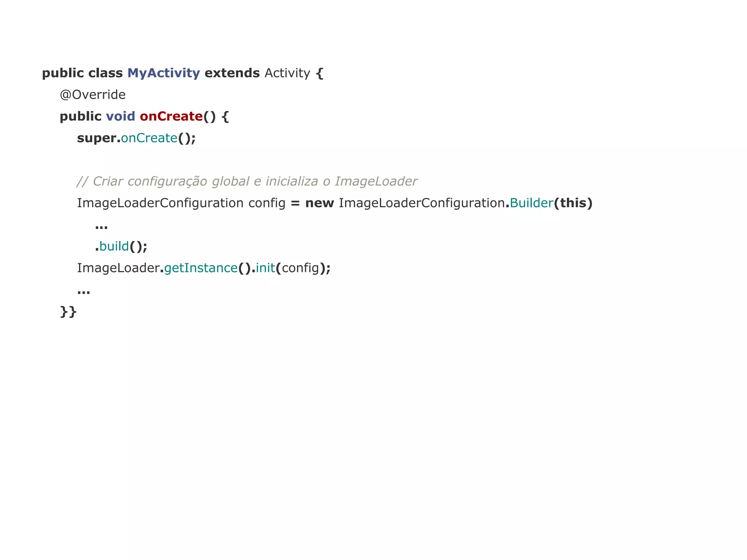Click the red onCreate method name
The width and height of the screenshot is (747, 560).
pyautogui.click(x=171, y=116)
